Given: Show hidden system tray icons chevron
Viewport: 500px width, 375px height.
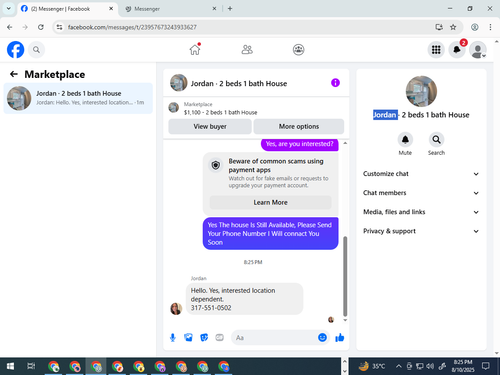Looking at the screenshot, I should click(x=398, y=366).
